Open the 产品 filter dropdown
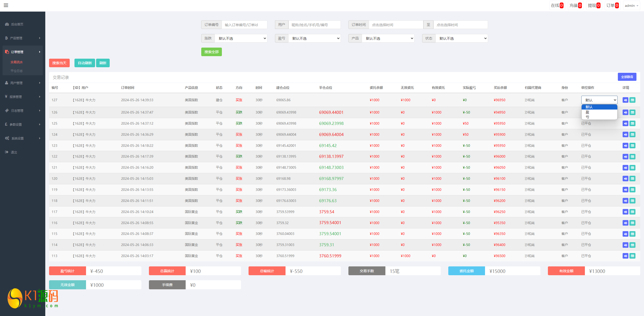The image size is (644, 316). point(388,38)
